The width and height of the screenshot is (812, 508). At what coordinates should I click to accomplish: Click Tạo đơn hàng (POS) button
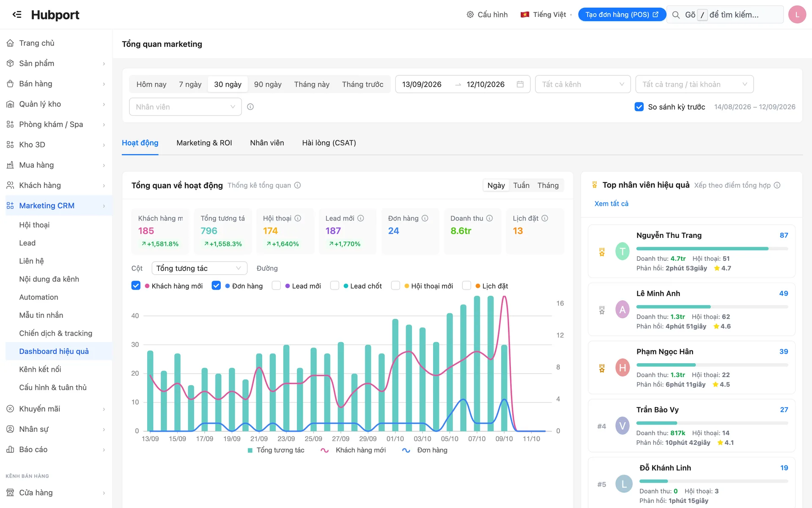pos(622,14)
